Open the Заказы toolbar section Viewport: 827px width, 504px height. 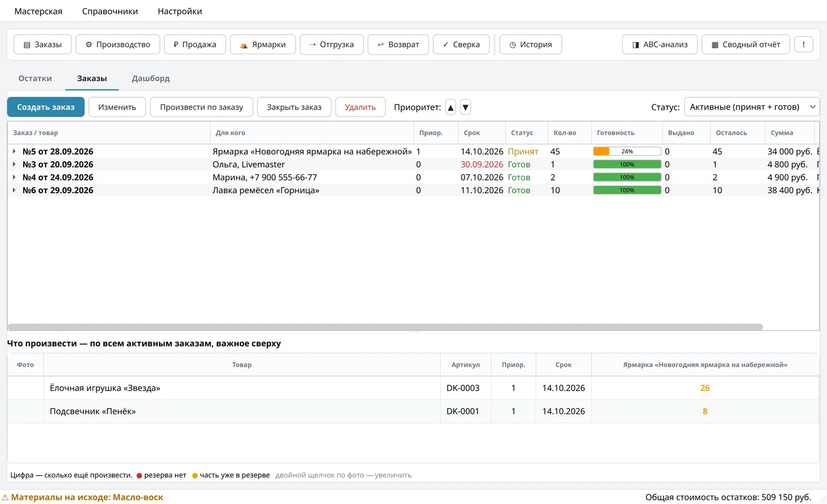click(x=43, y=44)
